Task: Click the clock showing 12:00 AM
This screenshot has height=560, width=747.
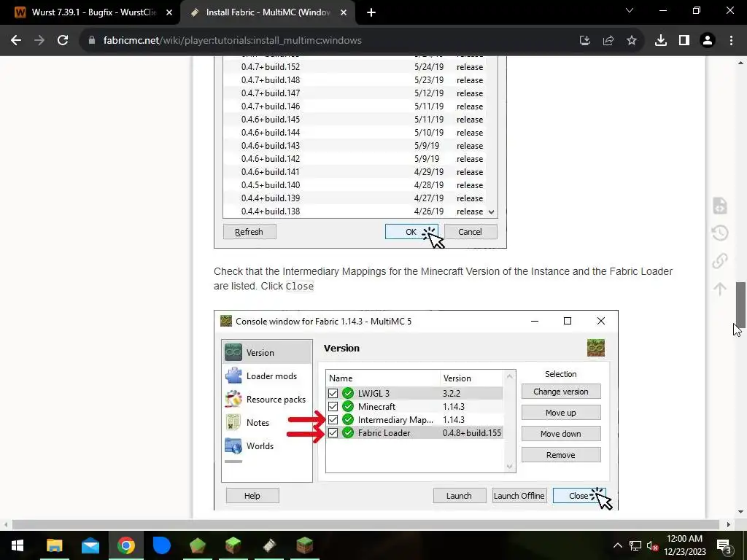Action: [x=684, y=545]
